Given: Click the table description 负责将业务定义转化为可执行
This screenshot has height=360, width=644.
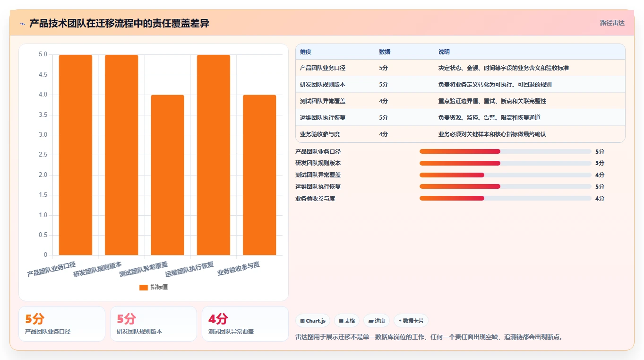Looking at the screenshot, I should pyautogui.click(x=495, y=85).
